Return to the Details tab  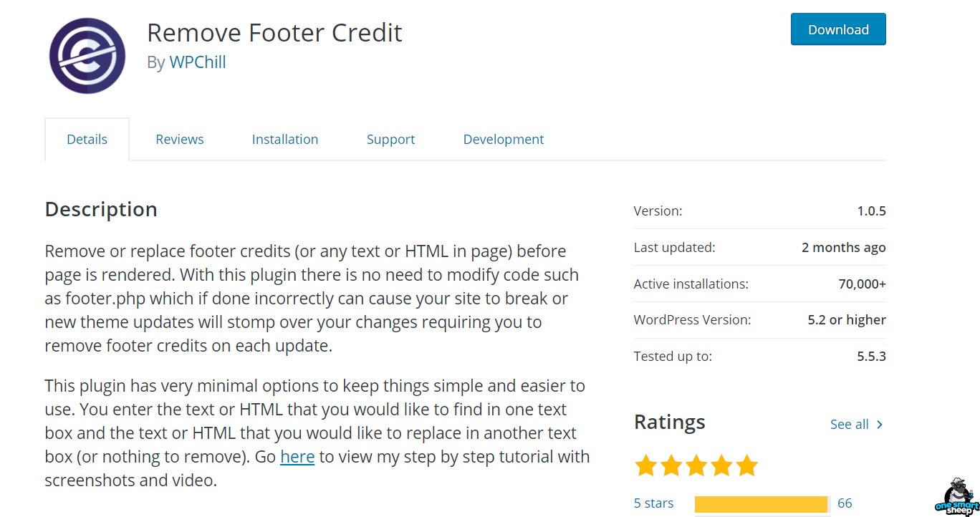pos(87,139)
